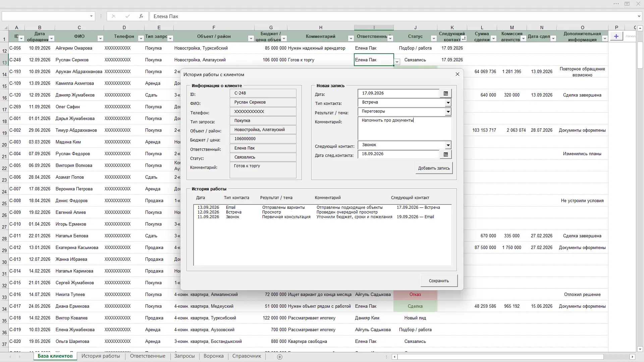
Task: Select the column H header
Action: pos(321,27)
